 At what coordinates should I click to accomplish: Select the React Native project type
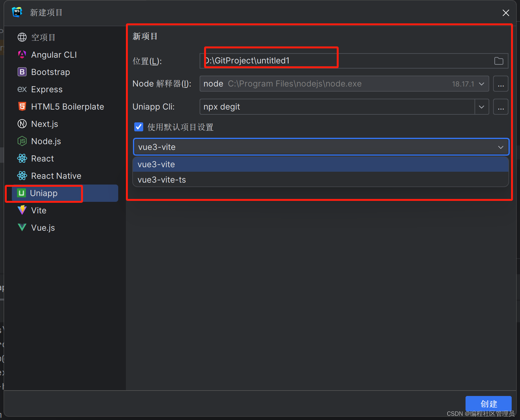[x=56, y=176]
